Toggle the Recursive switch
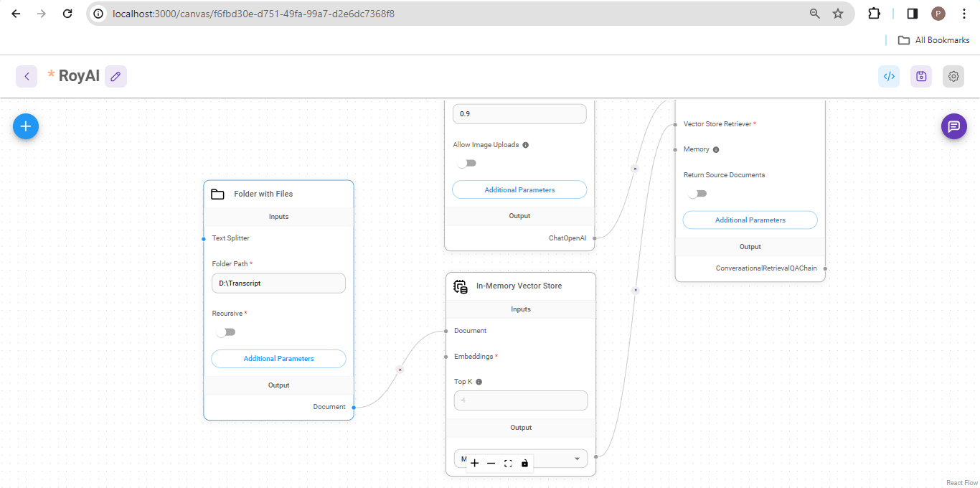 pos(226,332)
